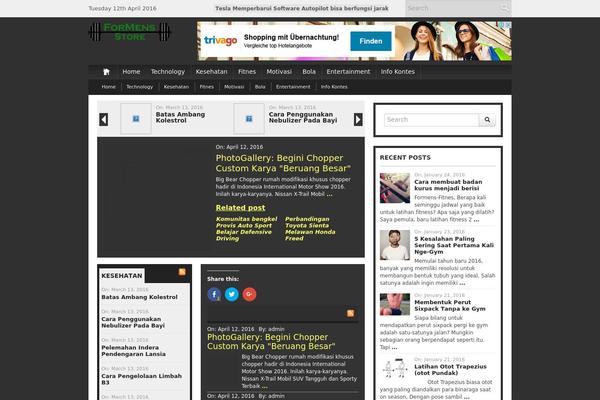The height and width of the screenshot is (400, 600).
Task: Select Motivasi in the secondary menu bar
Action: click(234, 87)
